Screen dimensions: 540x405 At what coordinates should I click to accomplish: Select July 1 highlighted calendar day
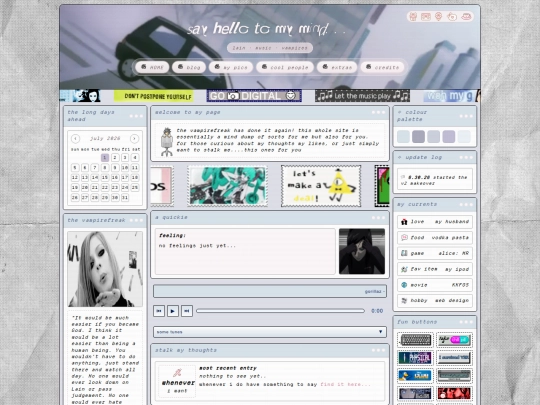[105, 158]
